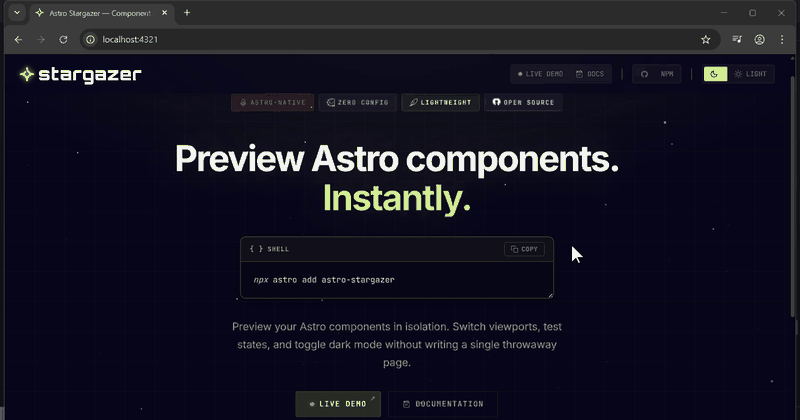The image size is (800, 420).
Task: Switch to Light theme
Action: point(750,74)
